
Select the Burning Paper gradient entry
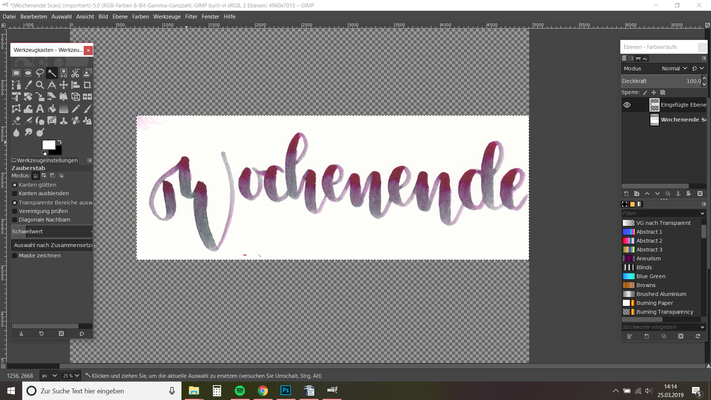coord(657,303)
